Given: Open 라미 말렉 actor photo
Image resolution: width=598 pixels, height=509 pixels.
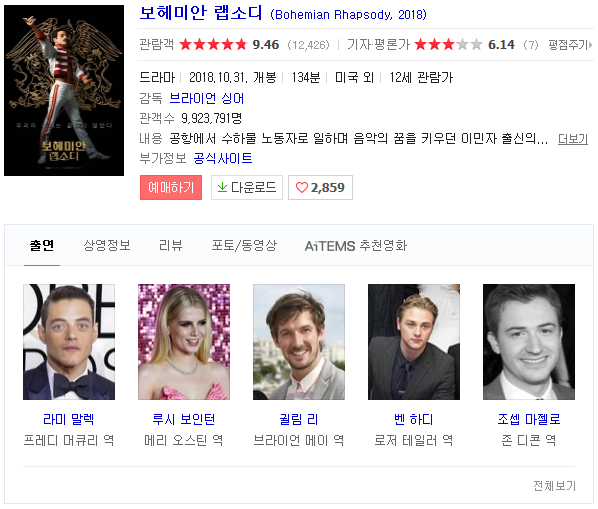Looking at the screenshot, I should pyautogui.click(x=69, y=342).
